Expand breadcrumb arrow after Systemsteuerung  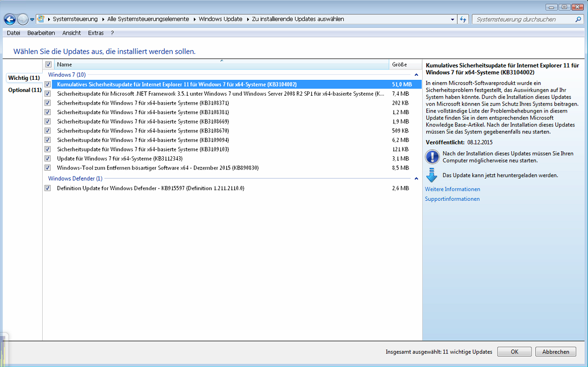coord(103,19)
